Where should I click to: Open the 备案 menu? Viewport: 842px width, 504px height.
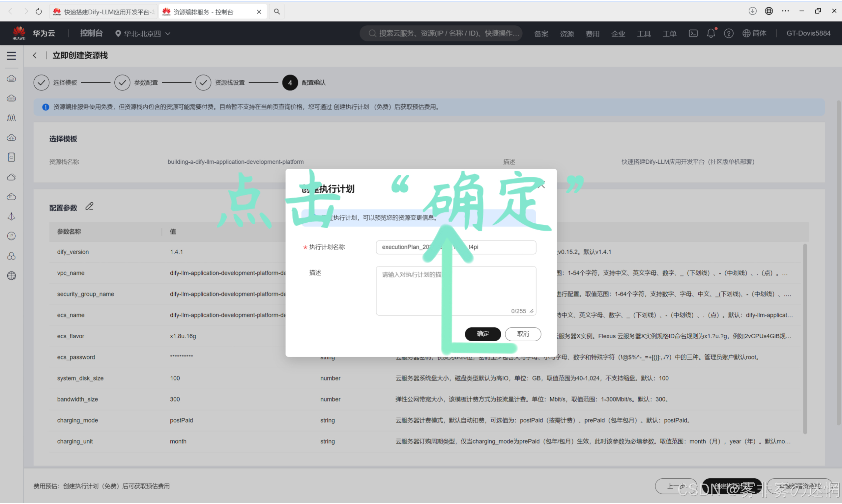click(x=541, y=33)
